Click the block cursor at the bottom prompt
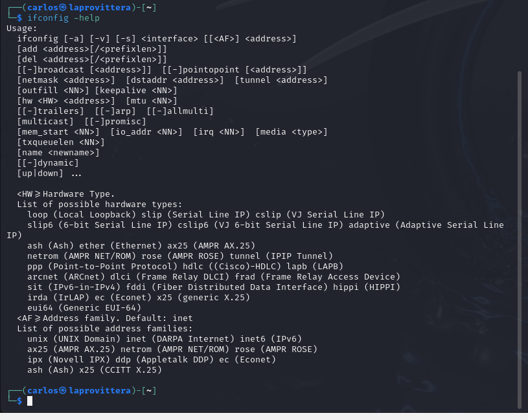 pyautogui.click(x=30, y=401)
